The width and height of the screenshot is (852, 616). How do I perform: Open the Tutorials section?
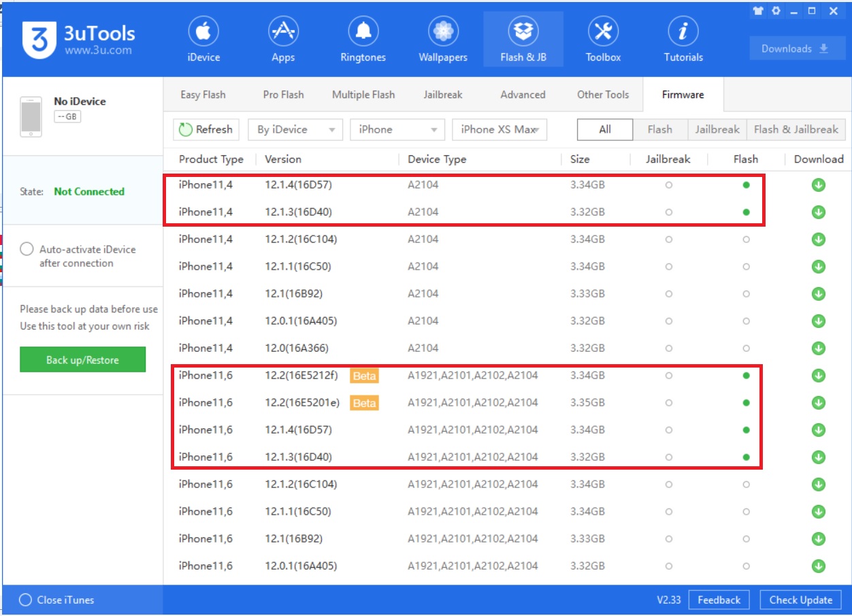click(x=683, y=39)
